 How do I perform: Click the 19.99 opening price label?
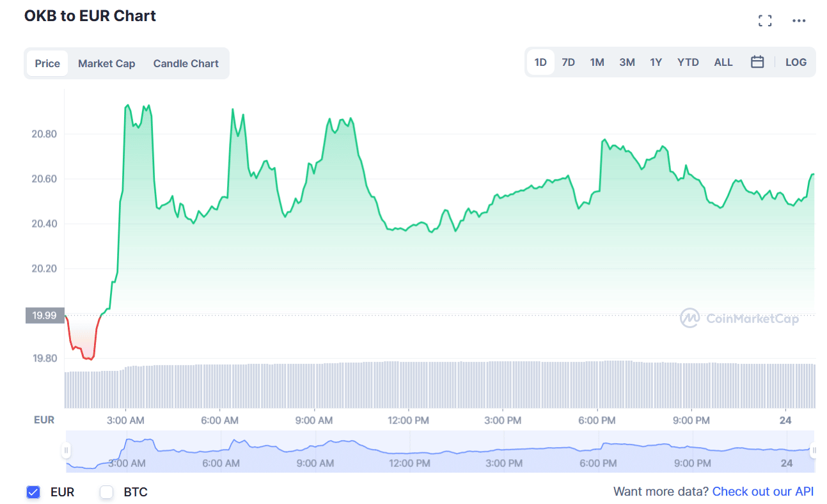click(45, 315)
